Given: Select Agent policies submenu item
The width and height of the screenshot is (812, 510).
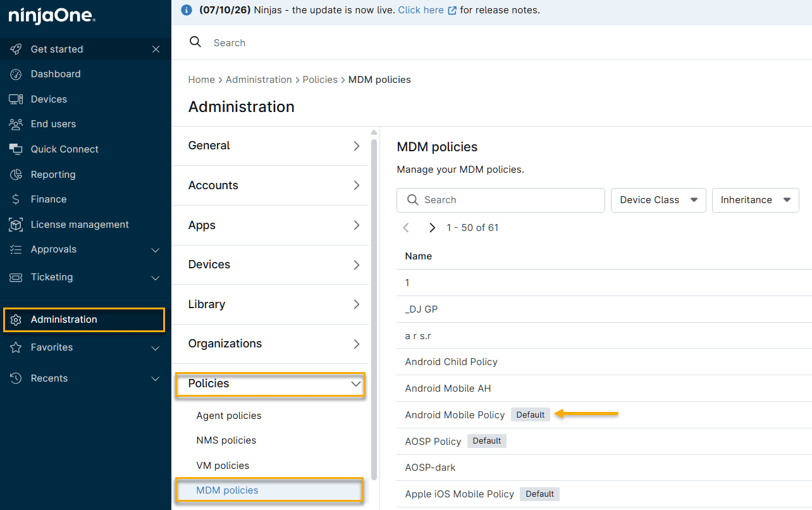Looking at the screenshot, I should (x=229, y=416).
